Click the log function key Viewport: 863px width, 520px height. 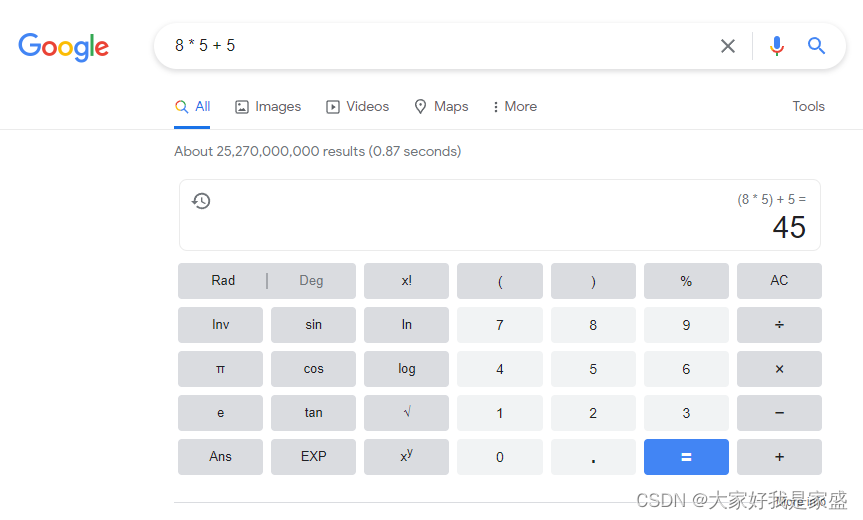click(x=406, y=369)
